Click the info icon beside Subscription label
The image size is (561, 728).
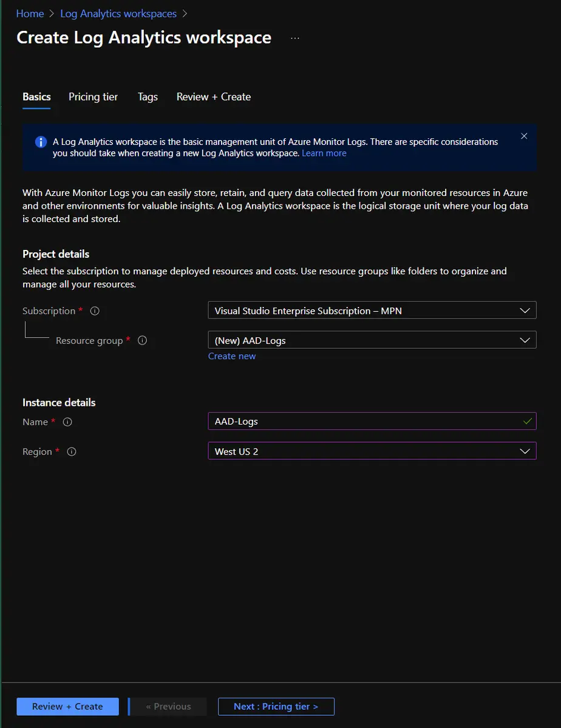(x=95, y=311)
